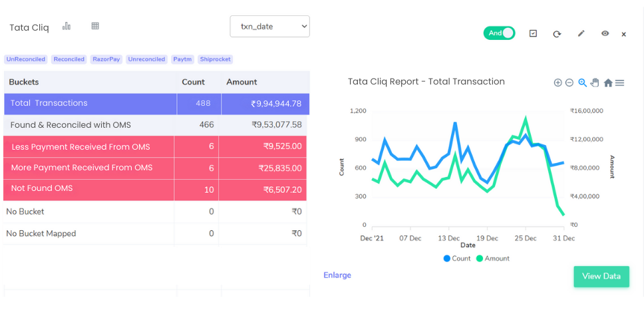Zoom out on the chart

click(569, 82)
